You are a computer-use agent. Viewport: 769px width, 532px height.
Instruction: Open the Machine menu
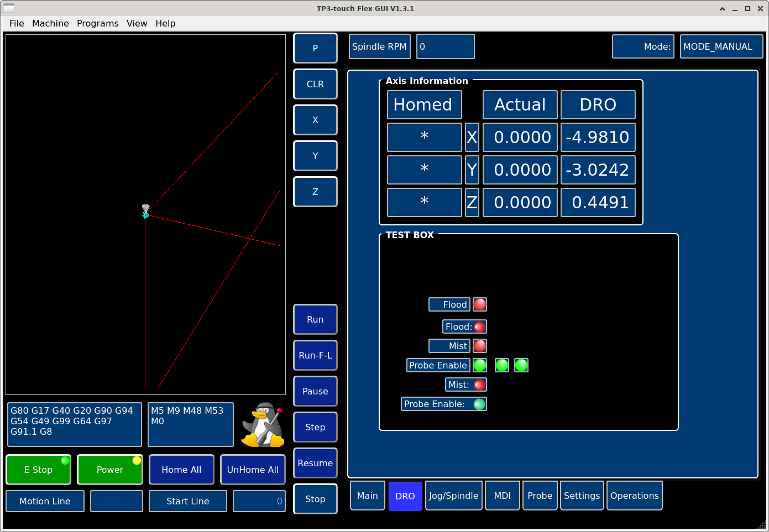pos(50,23)
